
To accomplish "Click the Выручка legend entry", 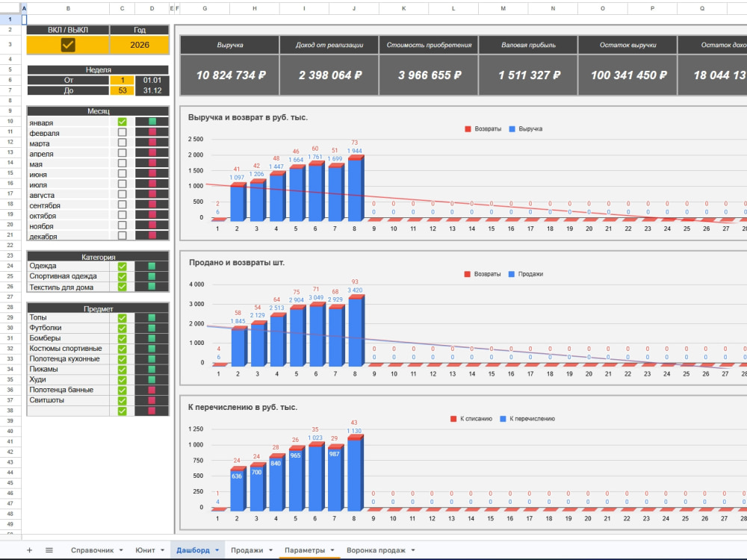I will 525,129.
